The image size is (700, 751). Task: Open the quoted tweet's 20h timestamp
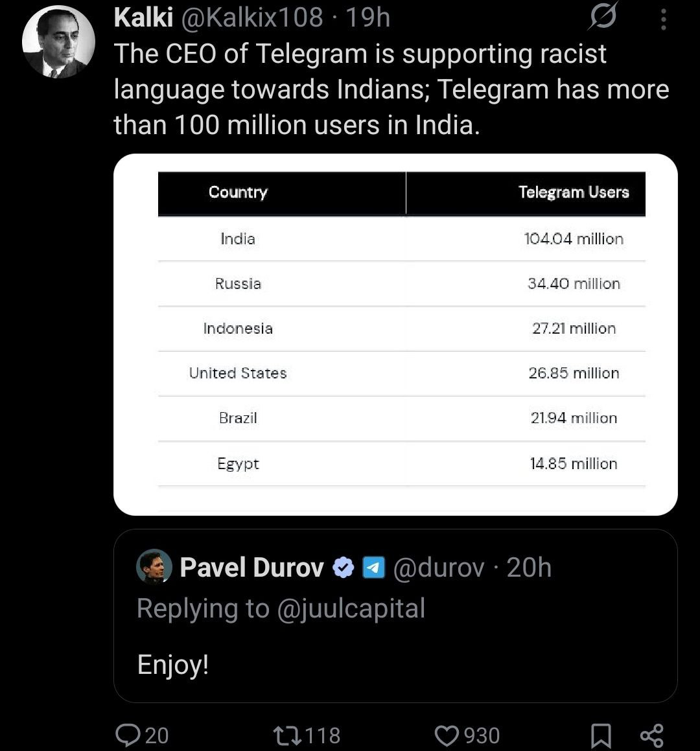(x=529, y=568)
